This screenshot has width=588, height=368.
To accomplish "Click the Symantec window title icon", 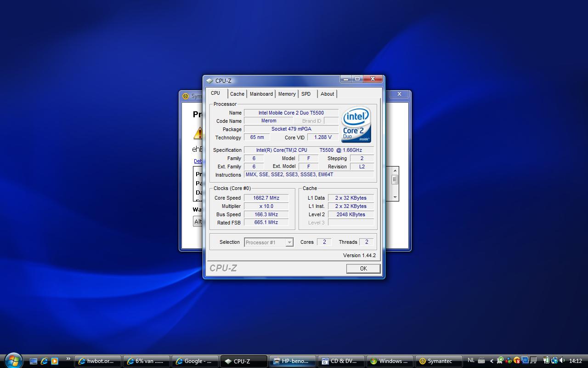I will click(x=186, y=96).
